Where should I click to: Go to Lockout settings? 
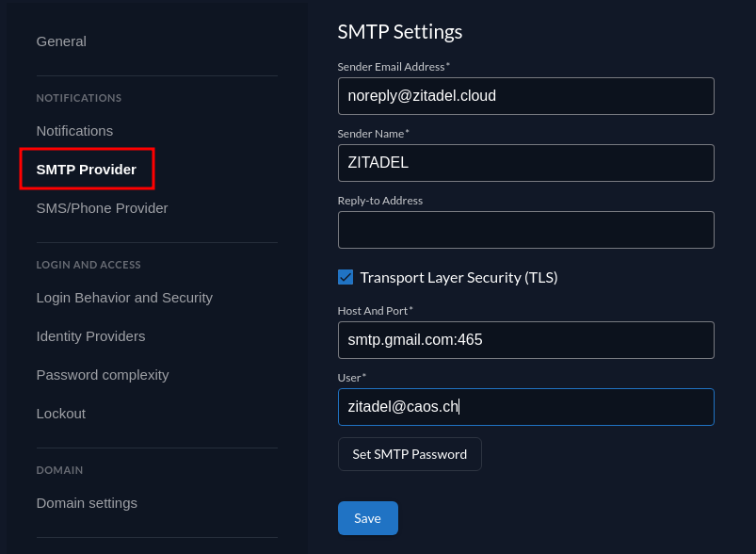coord(61,414)
